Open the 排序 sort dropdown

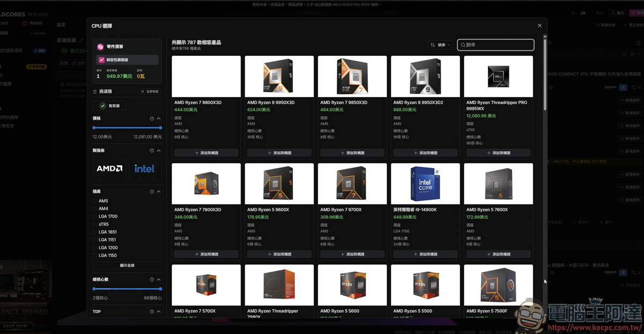(x=441, y=45)
